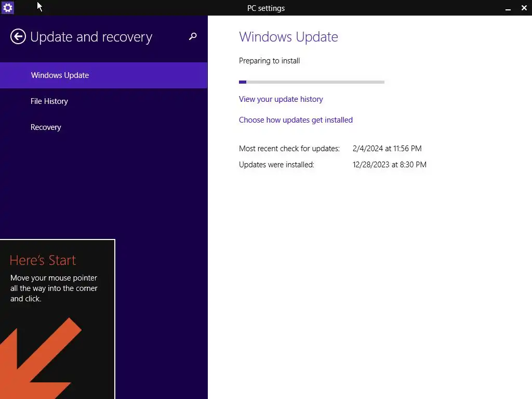Click the PC settings gear icon
The width and height of the screenshot is (532, 399).
point(7,7)
